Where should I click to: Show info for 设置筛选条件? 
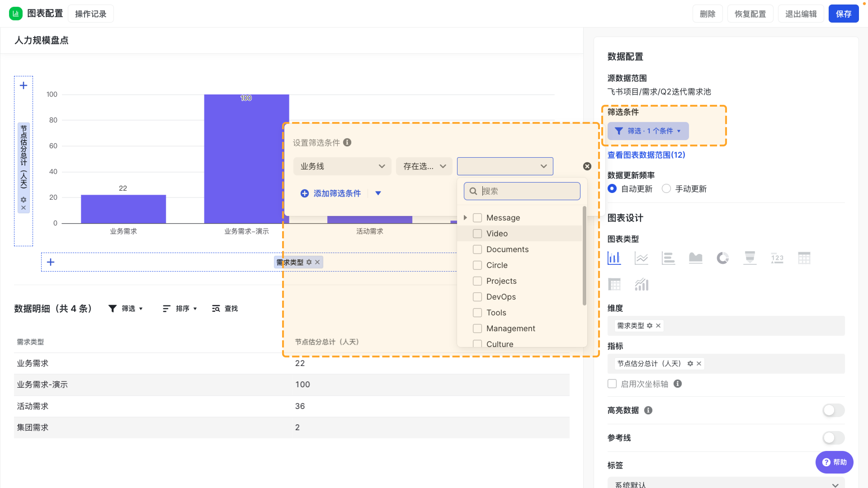(347, 143)
